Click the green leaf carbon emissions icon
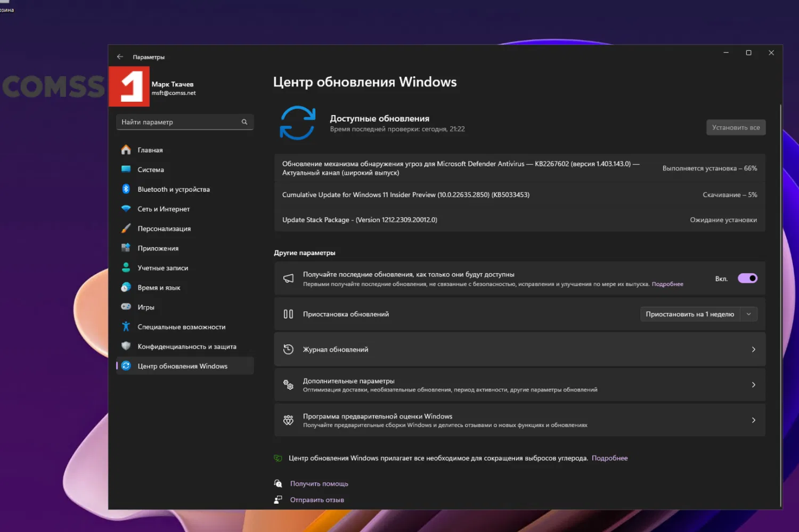 pyautogui.click(x=278, y=458)
